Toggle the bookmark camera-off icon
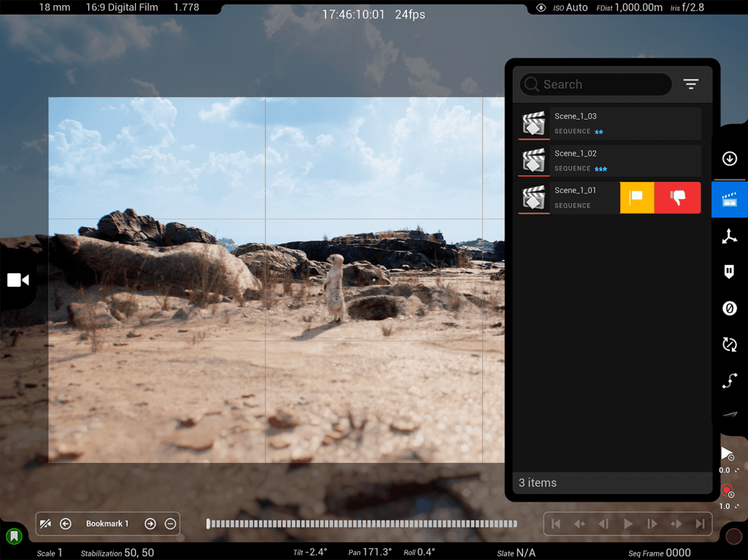The image size is (748, 560). click(46, 523)
